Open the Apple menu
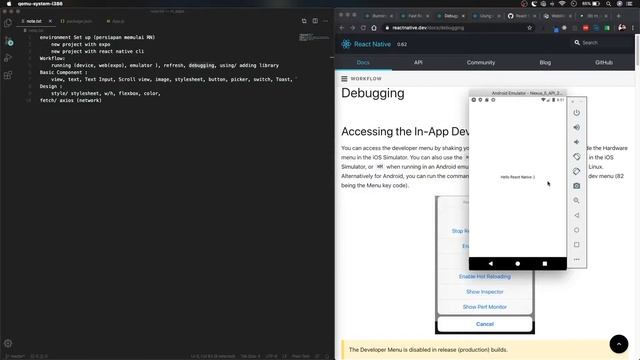This screenshot has height=360, width=640. pyautogui.click(x=9, y=4)
